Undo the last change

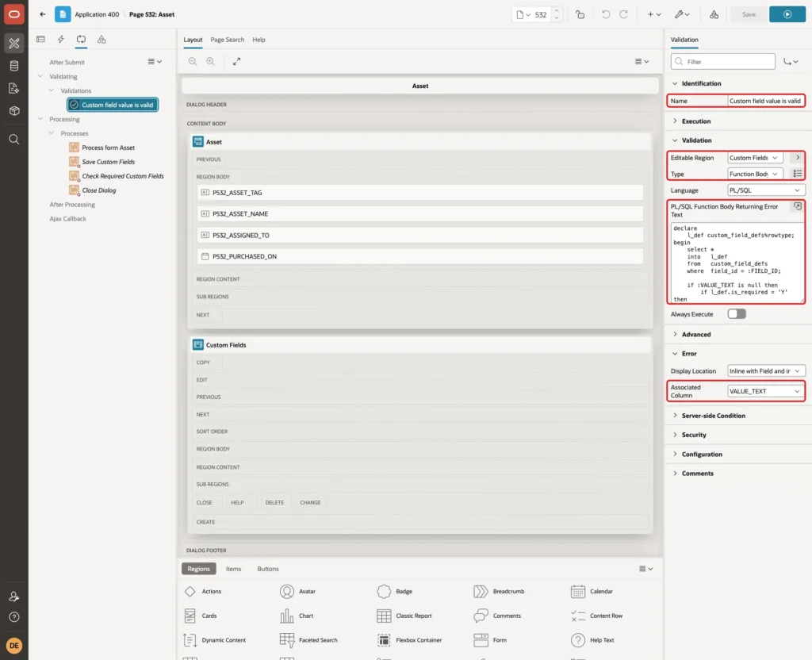click(605, 14)
